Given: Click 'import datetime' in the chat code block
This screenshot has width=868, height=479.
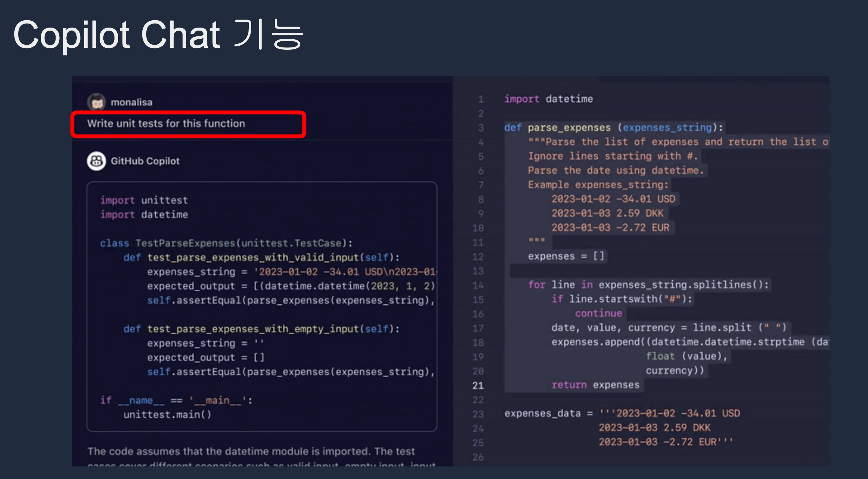Looking at the screenshot, I should click(x=144, y=214).
